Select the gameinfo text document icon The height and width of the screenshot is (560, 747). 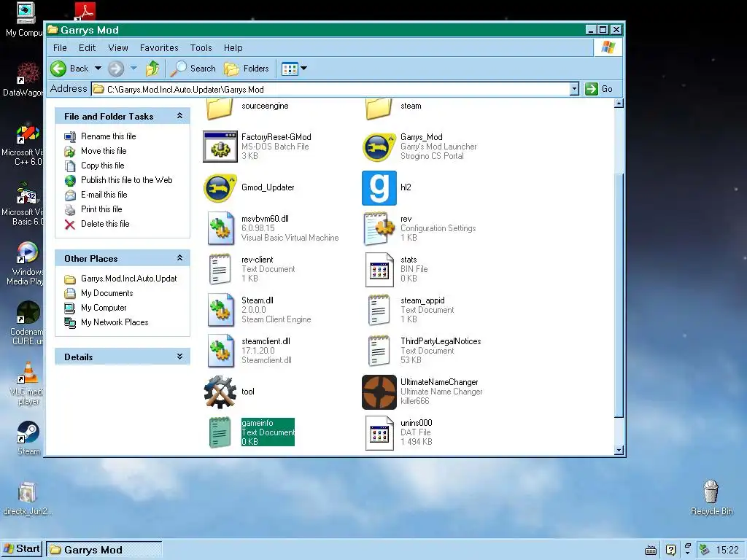pos(220,433)
